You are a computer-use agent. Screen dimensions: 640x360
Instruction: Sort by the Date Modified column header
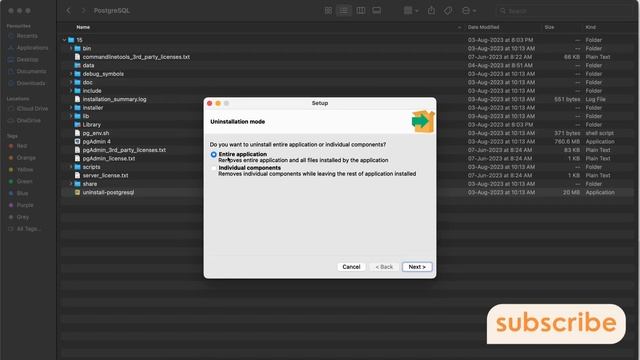coord(483,27)
